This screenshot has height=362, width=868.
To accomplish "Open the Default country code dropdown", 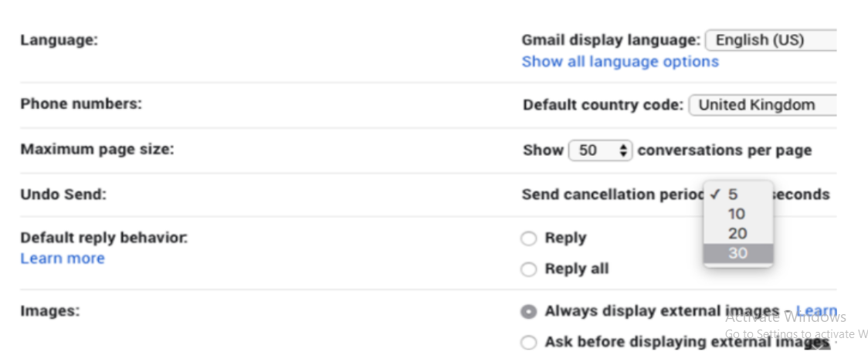I will [761, 105].
